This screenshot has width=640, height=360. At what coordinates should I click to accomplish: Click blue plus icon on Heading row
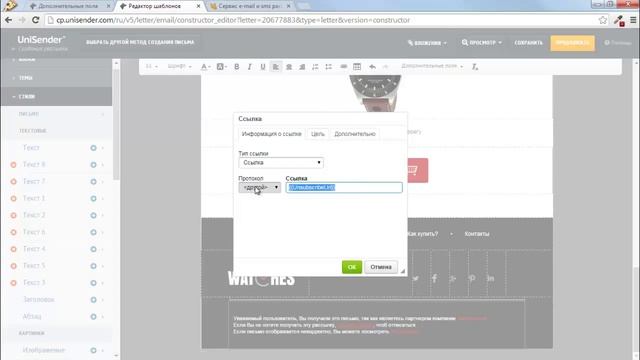(x=93, y=300)
